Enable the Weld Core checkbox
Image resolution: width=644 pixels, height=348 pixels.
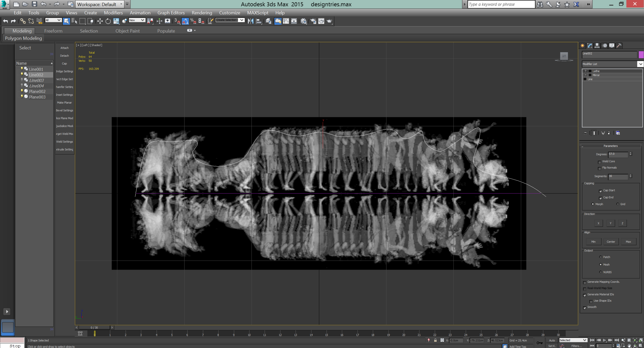599,162
